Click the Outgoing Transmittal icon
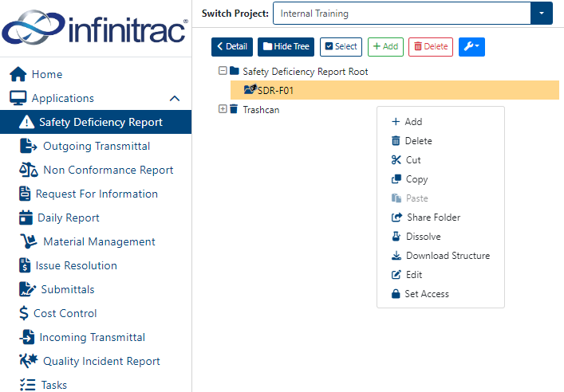This screenshot has height=392, width=564. point(29,146)
